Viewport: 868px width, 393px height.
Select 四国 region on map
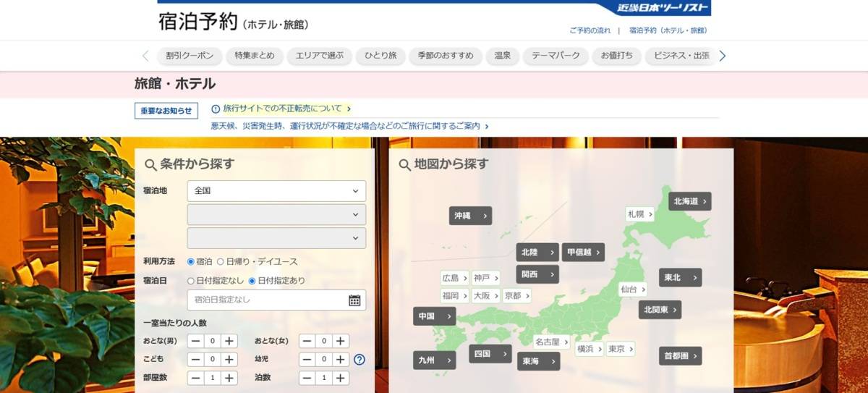(490, 354)
